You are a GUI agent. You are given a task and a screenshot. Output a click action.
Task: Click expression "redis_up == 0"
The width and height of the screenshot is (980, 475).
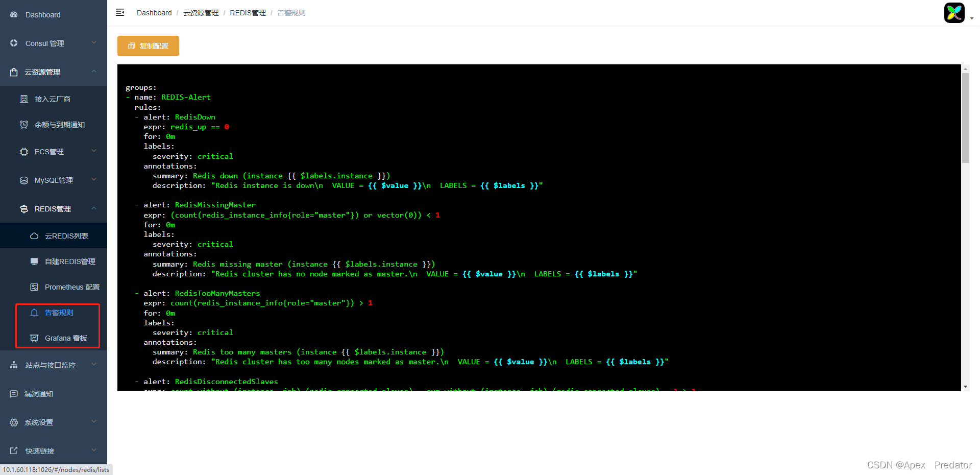click(200, 127)
